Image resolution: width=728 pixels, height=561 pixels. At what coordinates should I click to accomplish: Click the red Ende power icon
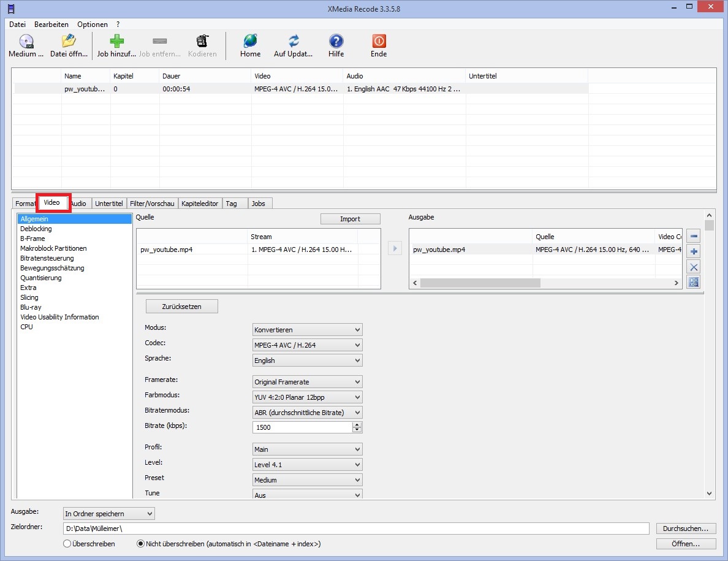pos(379,42)
